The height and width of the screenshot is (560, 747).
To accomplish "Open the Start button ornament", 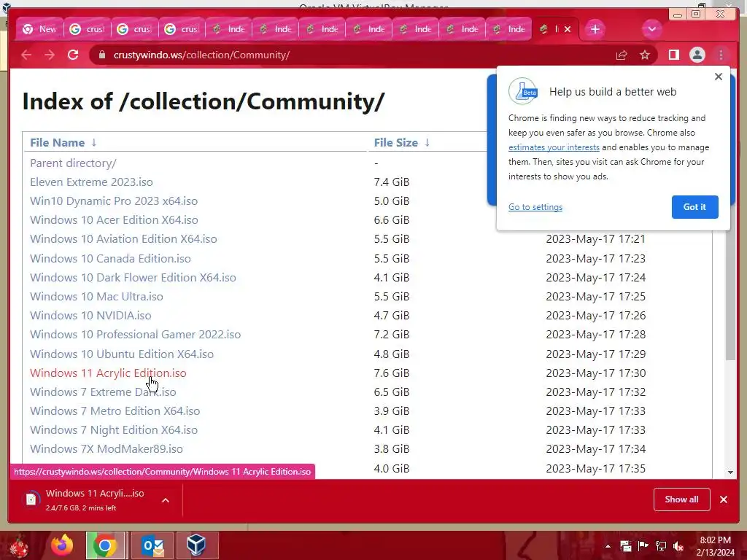I will pos(18,545).
